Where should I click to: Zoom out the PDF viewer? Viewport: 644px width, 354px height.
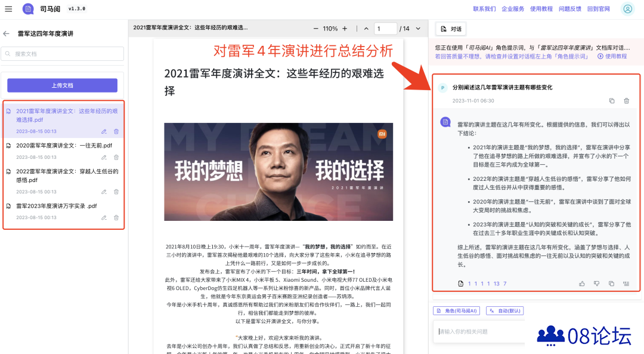pos(315,29)
